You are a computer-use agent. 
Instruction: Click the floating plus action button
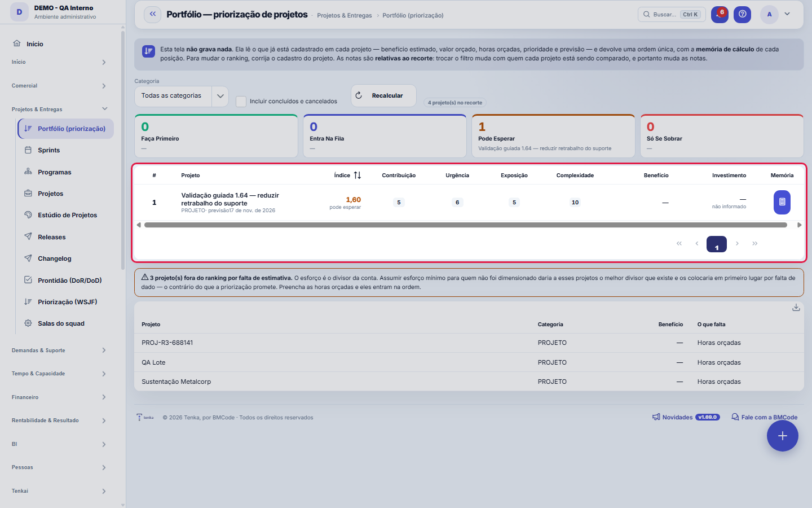tap(782, 436)
